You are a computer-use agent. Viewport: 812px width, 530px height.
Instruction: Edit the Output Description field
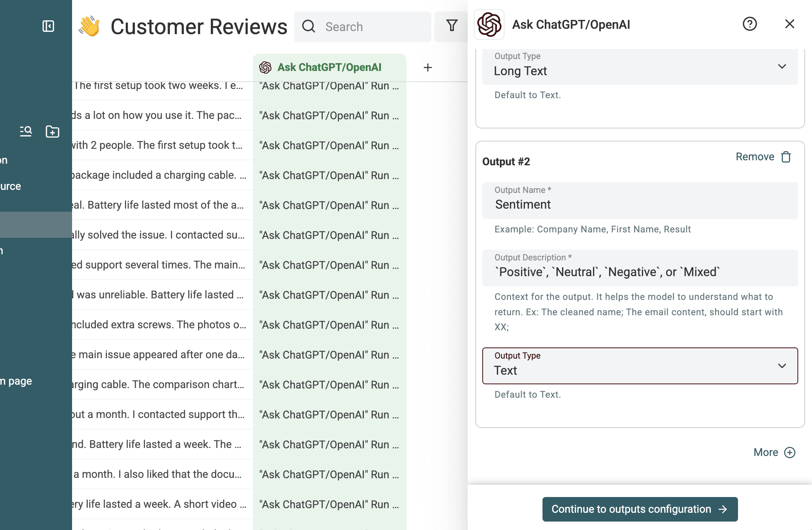pos(640,268)
